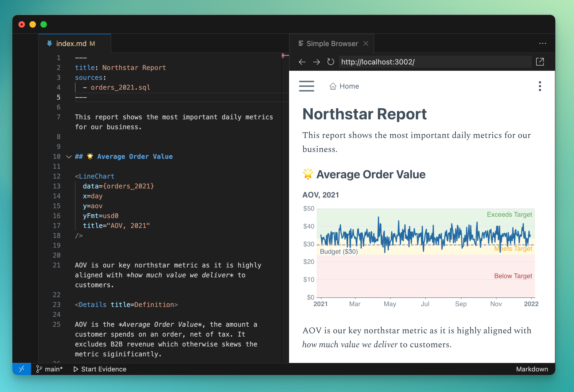
Task: Open the report's vertical kebab menu
Action: [x=540, y=86]
